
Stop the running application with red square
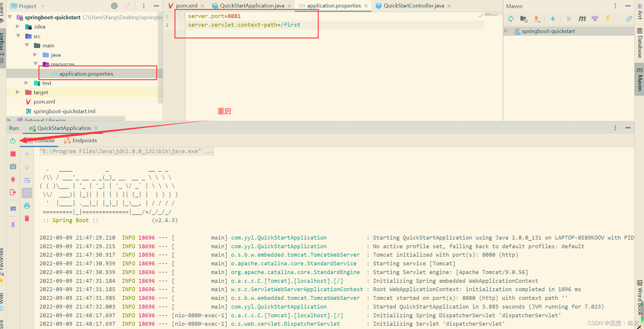(13, 154)
